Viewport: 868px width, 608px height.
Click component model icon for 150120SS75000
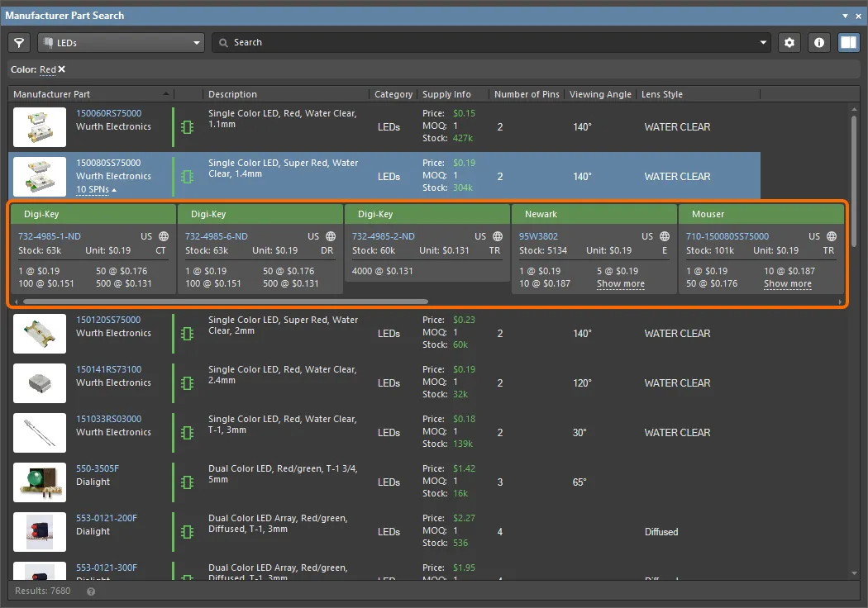click(187, 334)
